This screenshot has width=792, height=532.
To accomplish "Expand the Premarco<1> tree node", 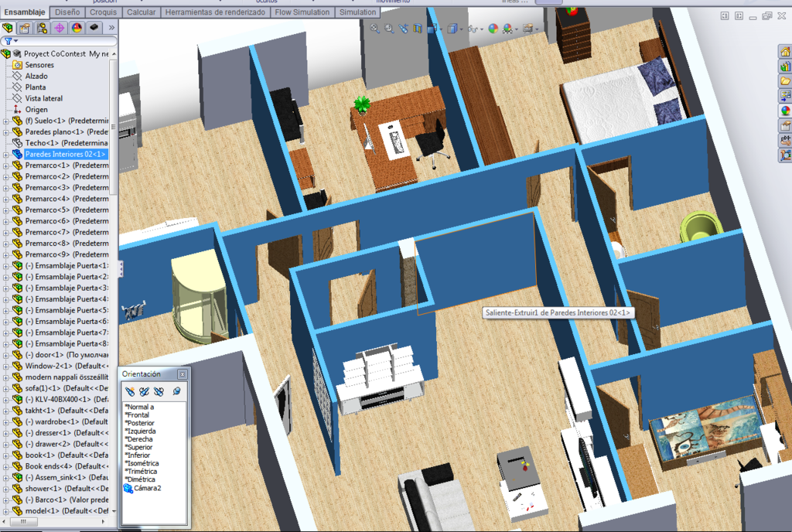I will pos(6,165).
